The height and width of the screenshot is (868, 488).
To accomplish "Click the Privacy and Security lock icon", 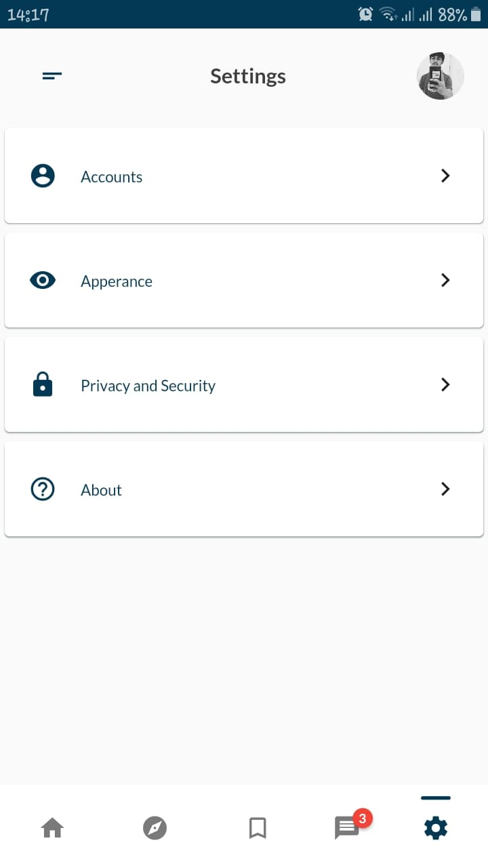I will click(43, 384).
